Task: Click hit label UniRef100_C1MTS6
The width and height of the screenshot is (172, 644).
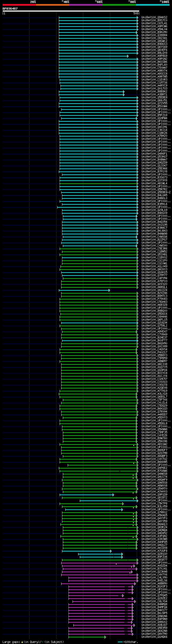Action: click(154, 83)
